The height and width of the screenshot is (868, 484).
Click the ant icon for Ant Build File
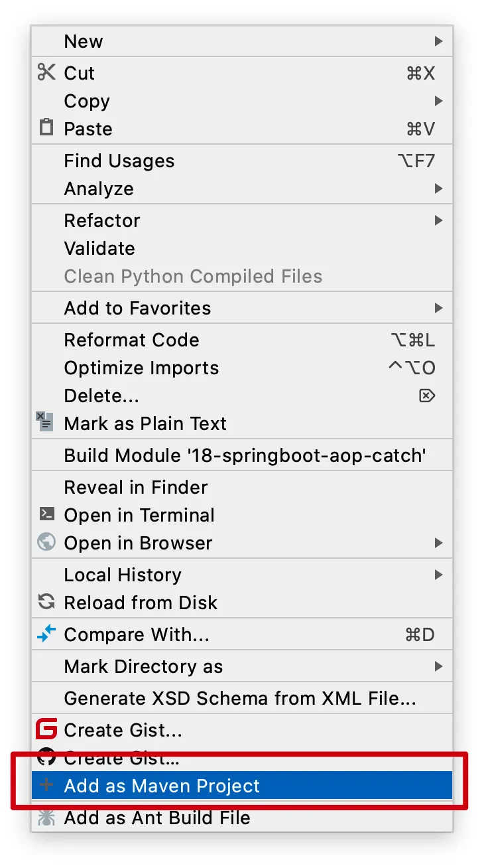(46, 818)
